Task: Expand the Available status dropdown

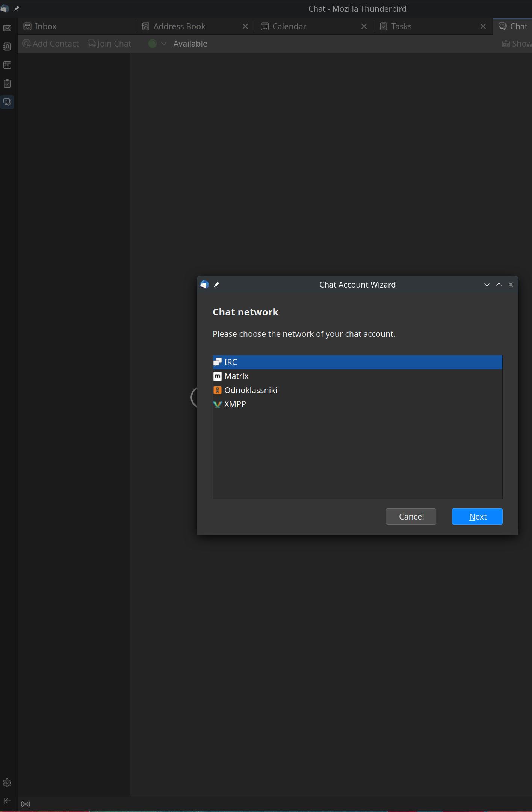Action: tap(164, 44)
